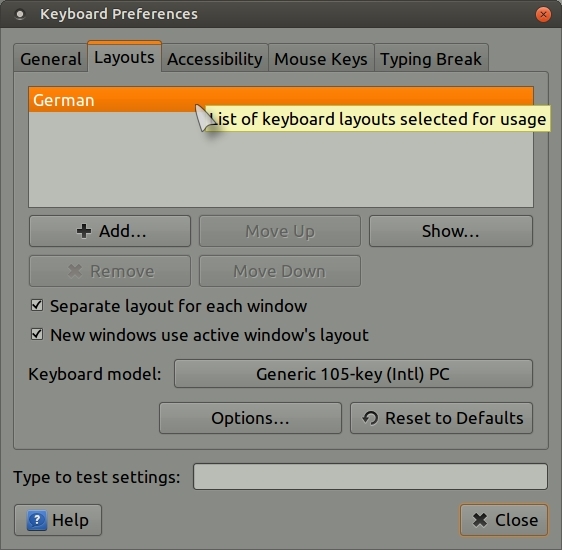The image size is (562, 550).
Task: Click the blue question mark Help icon
Action: coord(37,520)
